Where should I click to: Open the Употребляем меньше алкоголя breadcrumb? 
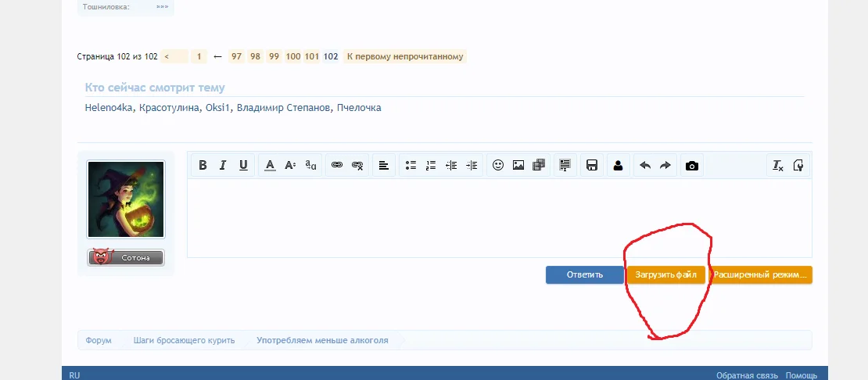click(x=322, y=340)
